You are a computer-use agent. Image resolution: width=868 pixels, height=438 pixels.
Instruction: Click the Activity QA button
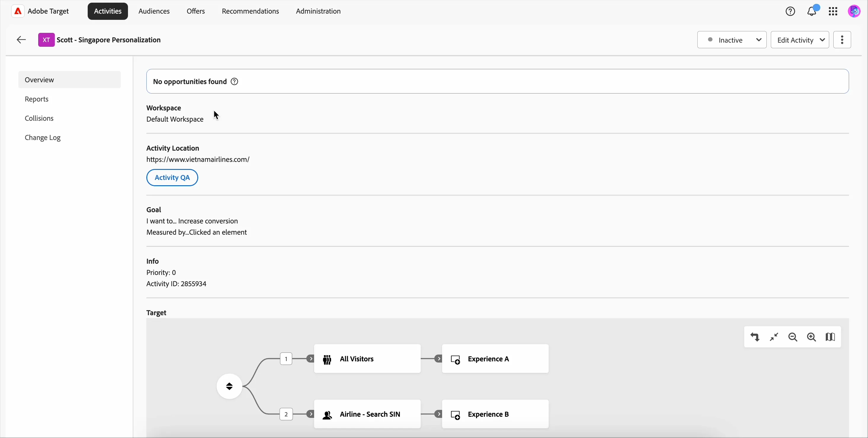(172, 178)
